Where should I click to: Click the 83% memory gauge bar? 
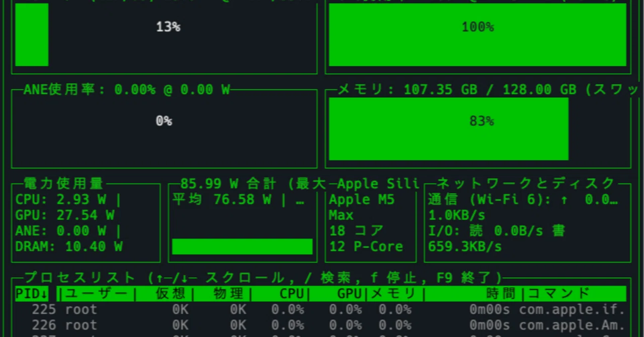(449, 129)
